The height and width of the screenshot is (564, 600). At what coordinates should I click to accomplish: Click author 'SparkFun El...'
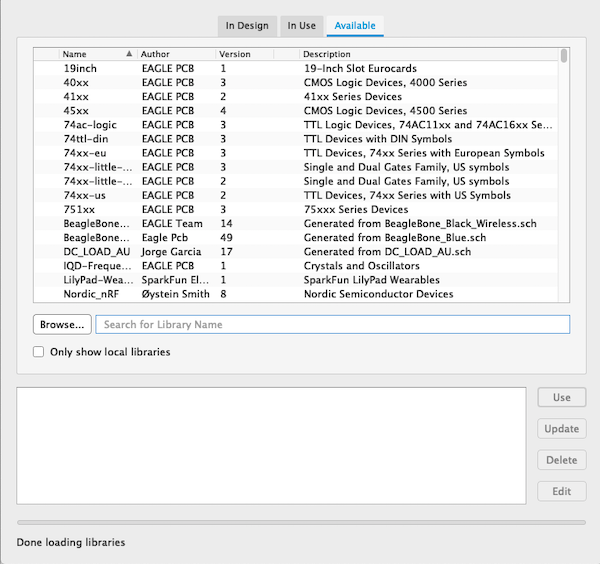[175, 280]
